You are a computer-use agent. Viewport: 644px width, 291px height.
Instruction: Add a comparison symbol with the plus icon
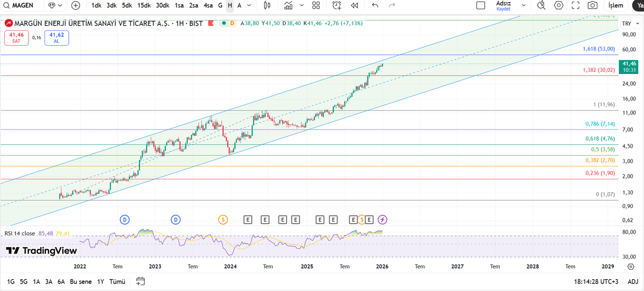(76, 5)
